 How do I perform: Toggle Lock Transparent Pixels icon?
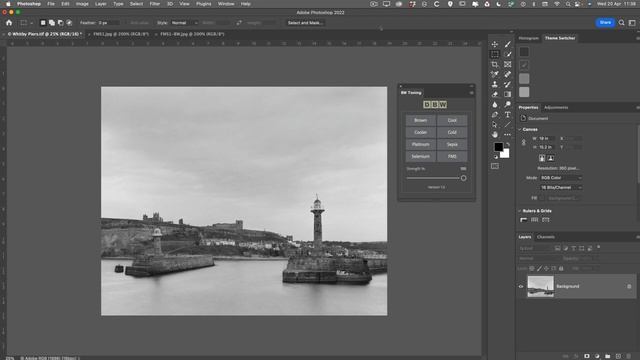532,269
